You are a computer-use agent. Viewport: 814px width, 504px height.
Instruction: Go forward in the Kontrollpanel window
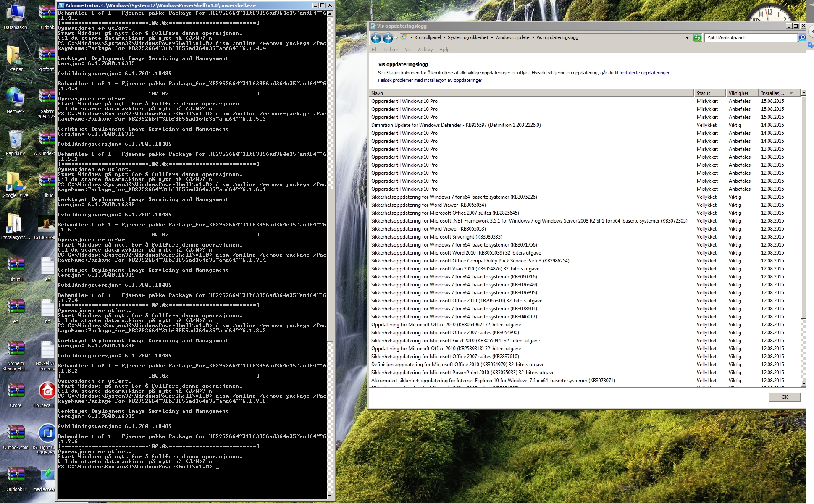point(388,38)
